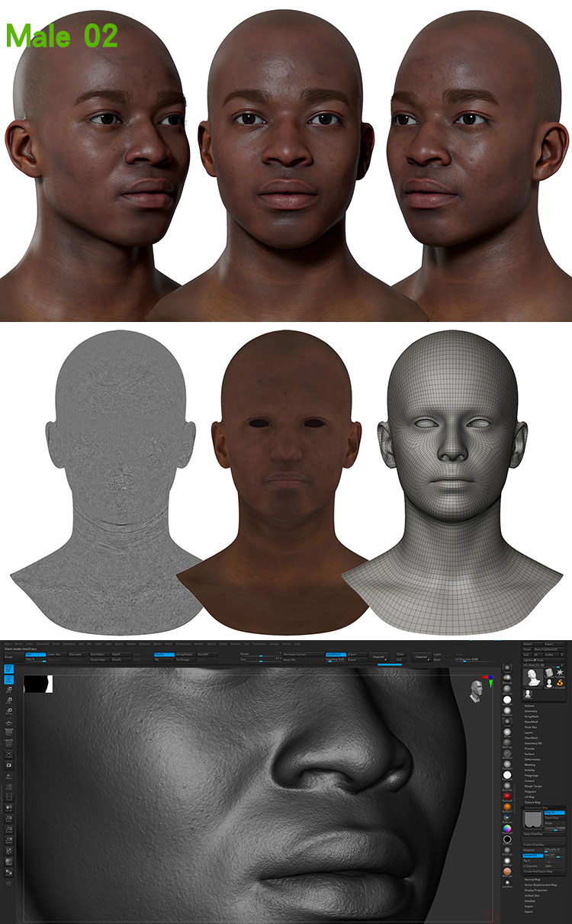
Task: Open the Preferences menu
Action: coord(183,643)
